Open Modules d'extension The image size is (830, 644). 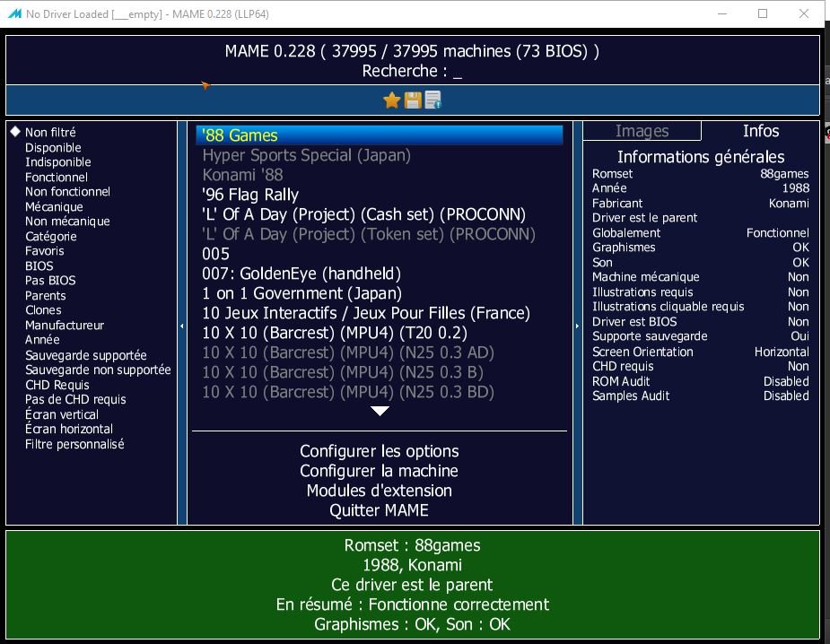click(x=380, y=491)
